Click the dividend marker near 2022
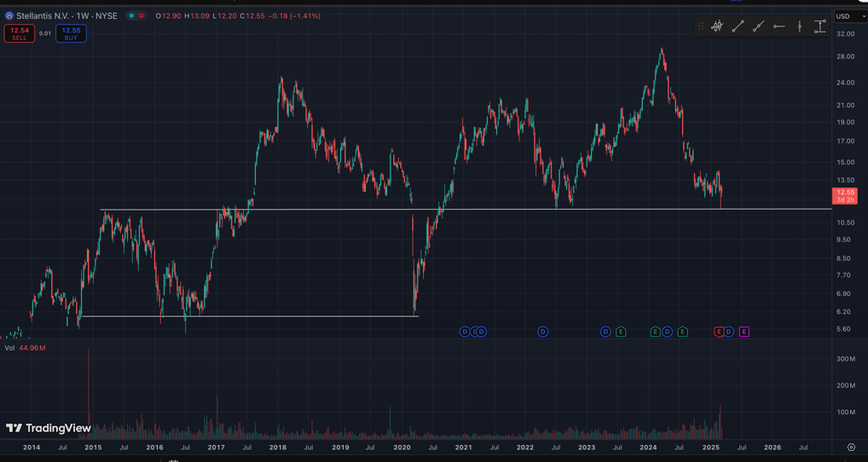This screenshot has height=462, width=868. pyautogui.click(x=542, y=332)
